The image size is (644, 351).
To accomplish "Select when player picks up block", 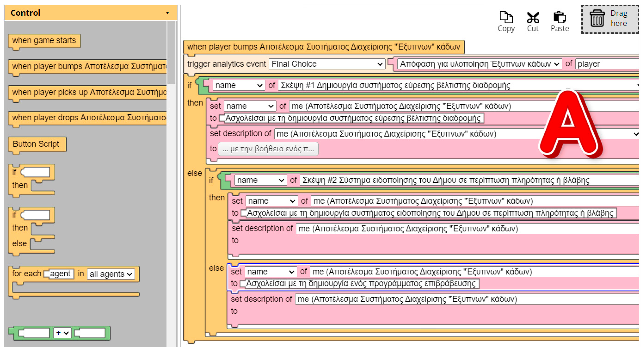I will [89, 92].
